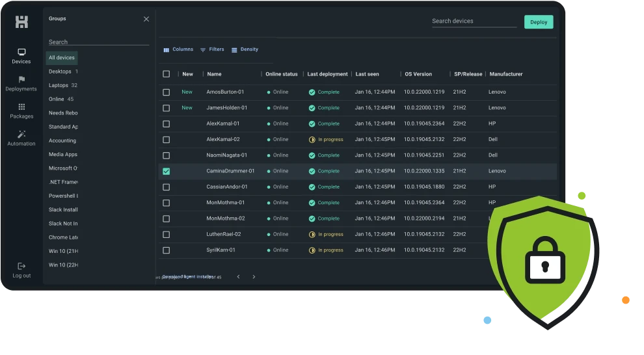This screenshot has width=644, height=355.
Task: Click the device name NaomiNagata-01
Action: 227,155
